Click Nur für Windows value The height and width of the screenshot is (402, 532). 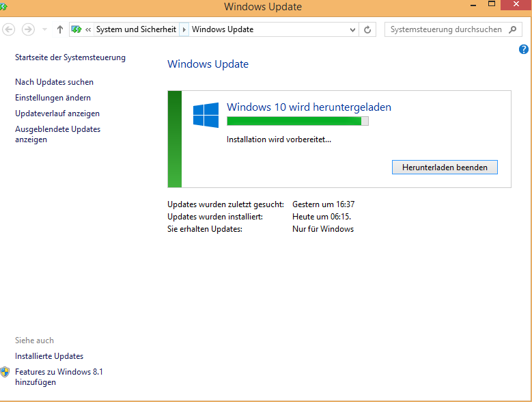click(x=323, y=229)
